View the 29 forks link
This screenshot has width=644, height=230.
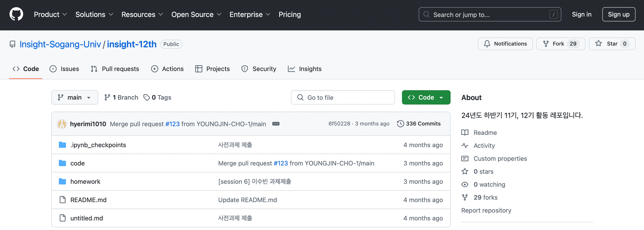coord(486,197)
